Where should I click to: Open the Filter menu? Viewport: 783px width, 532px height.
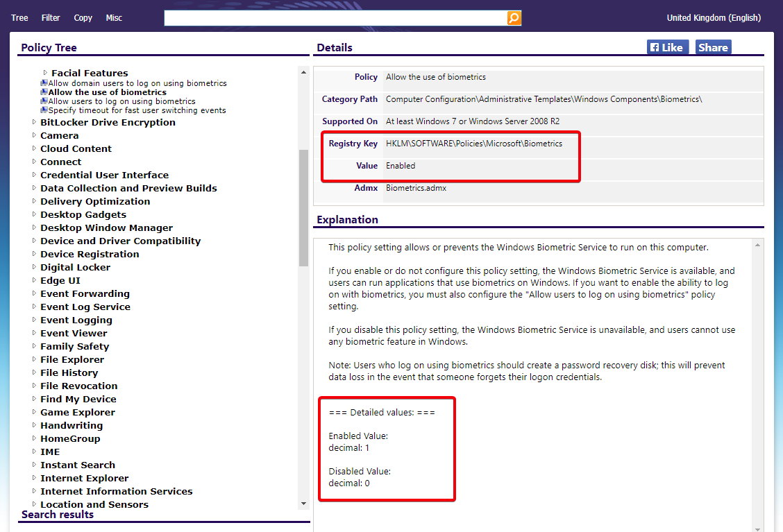click(x=50, y=17)
